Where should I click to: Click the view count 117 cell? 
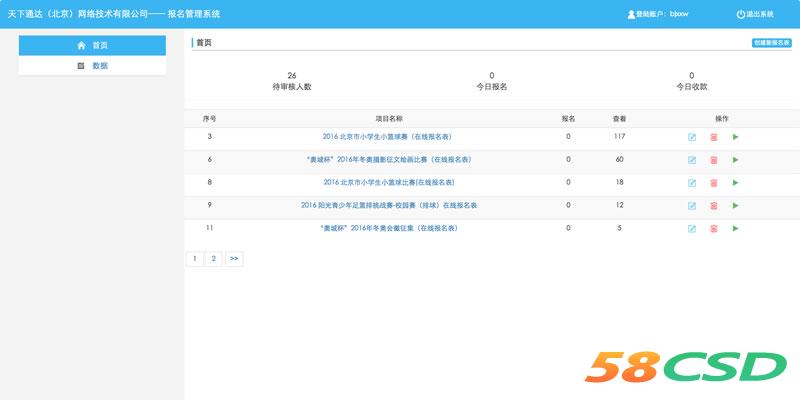pyautogui.click(x=619, y=137)
